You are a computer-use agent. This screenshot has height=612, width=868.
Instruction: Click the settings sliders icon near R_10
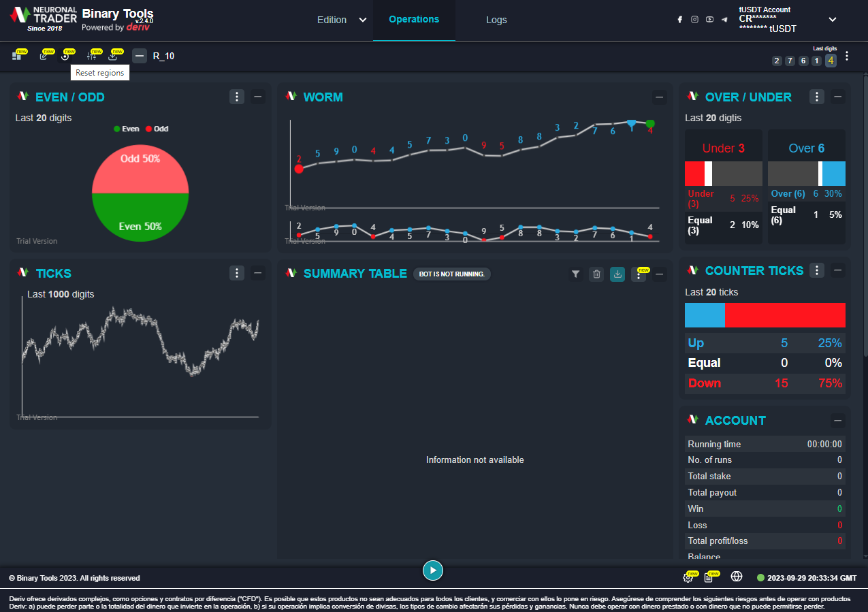[x=92, y=56]
